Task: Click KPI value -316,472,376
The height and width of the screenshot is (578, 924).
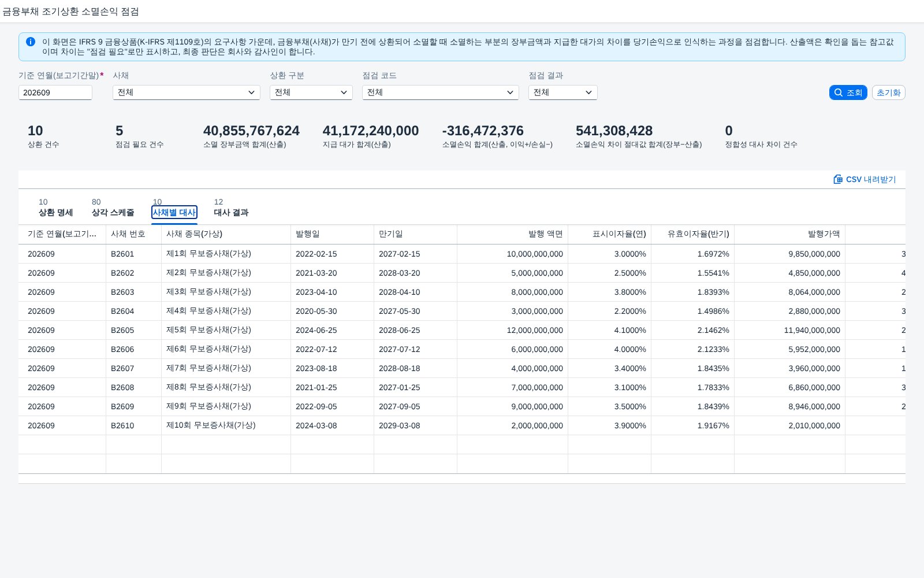Action: click(x=483, y=131)
